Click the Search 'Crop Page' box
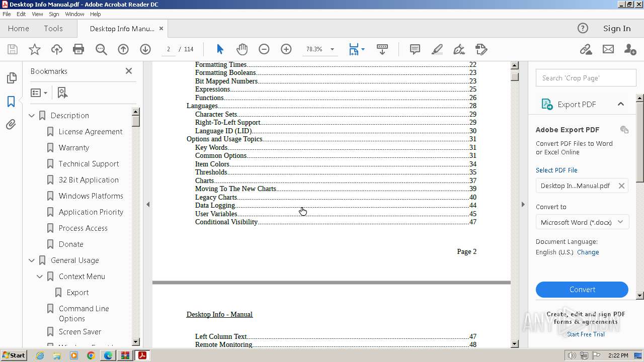644x362 pixels. pyautogui.click(x=586, y=78)
